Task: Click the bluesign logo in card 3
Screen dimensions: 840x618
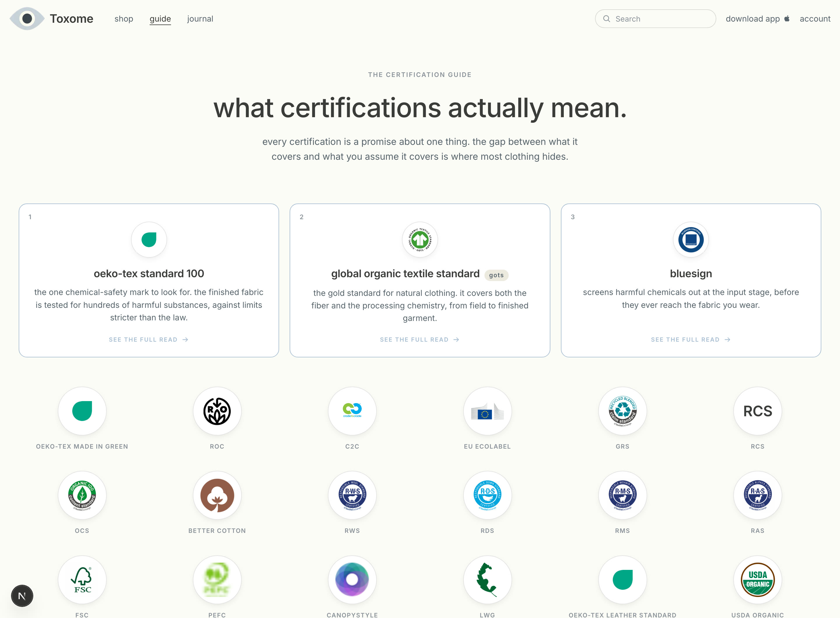Action: pyautogui.click(x=691, y=240)
